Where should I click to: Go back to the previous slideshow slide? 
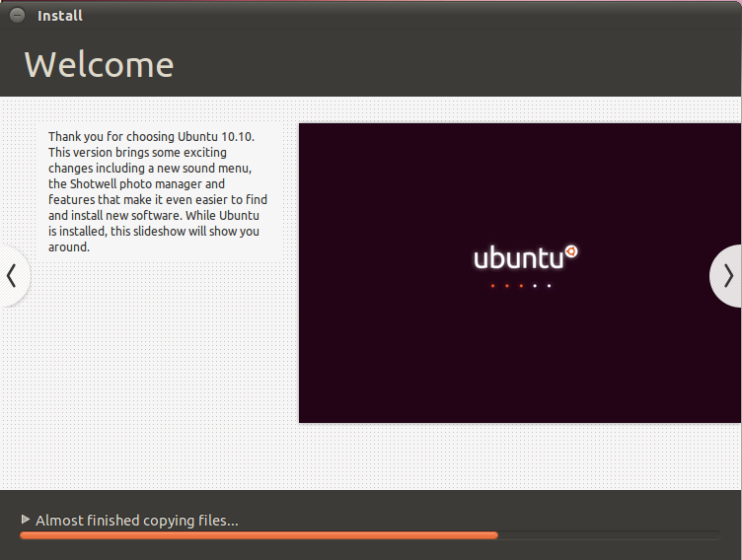click(x=14, y=276)
